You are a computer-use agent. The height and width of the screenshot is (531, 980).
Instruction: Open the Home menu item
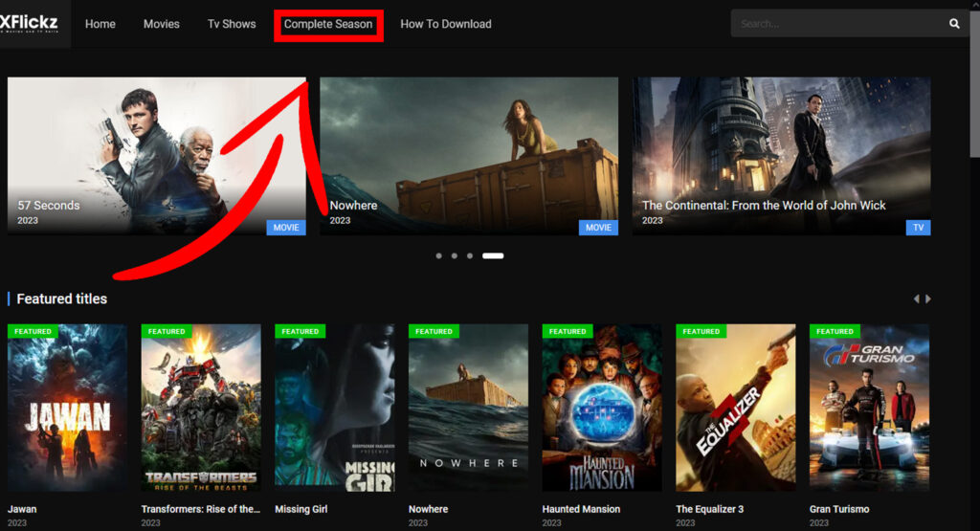tap(100, 24)
